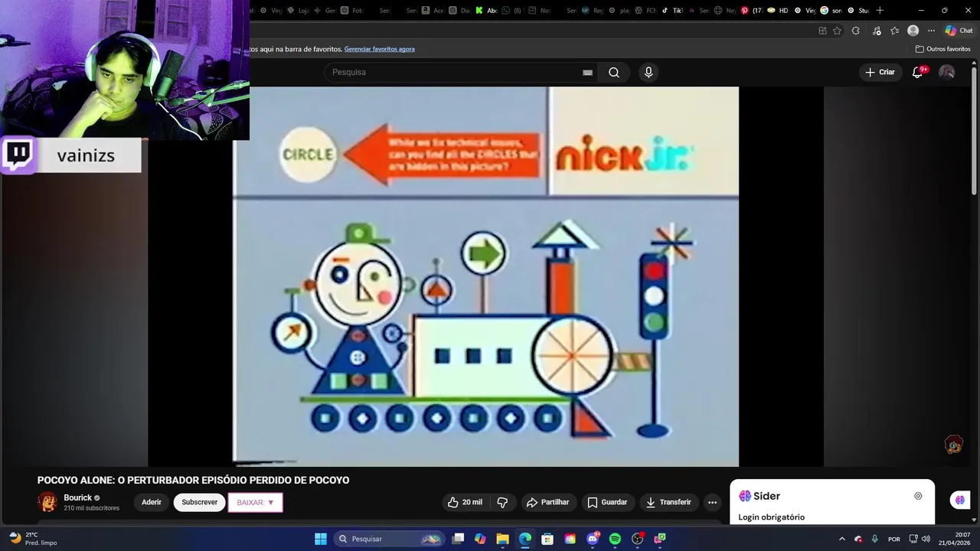980x551 pixels.
Task: Show hidden system tray icons chevron
Action: click(841, 539)
